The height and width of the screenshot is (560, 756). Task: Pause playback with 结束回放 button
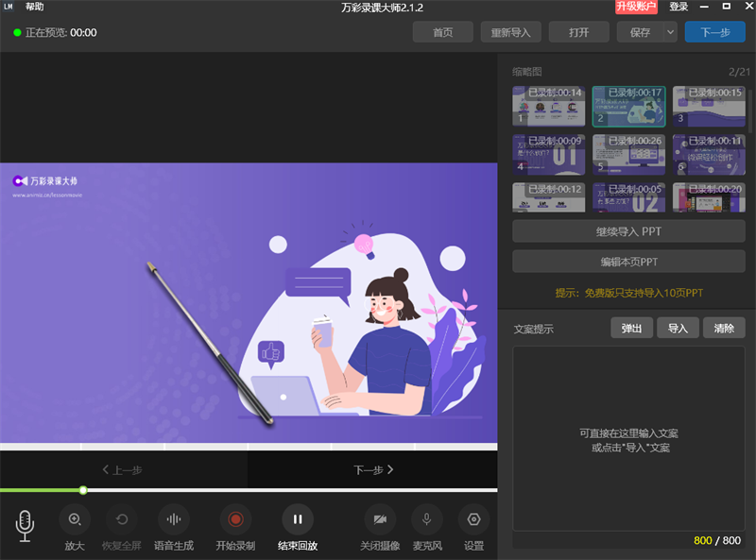click(298, 519)
